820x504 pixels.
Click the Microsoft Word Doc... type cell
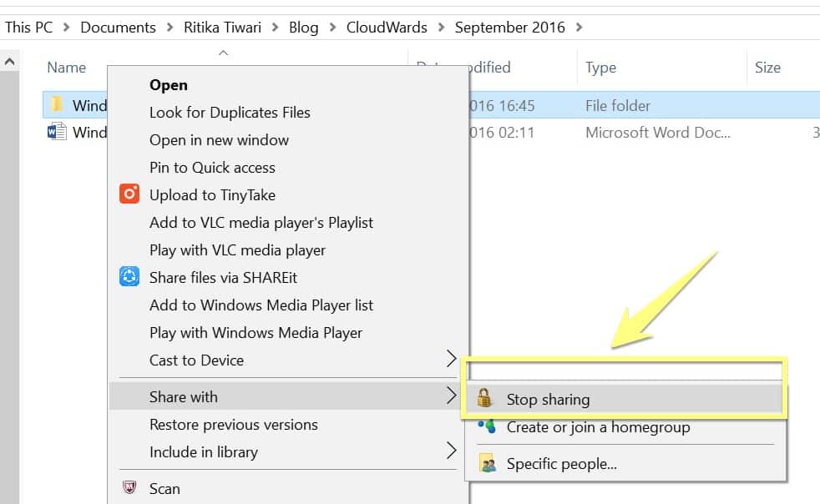coord(658,133)
